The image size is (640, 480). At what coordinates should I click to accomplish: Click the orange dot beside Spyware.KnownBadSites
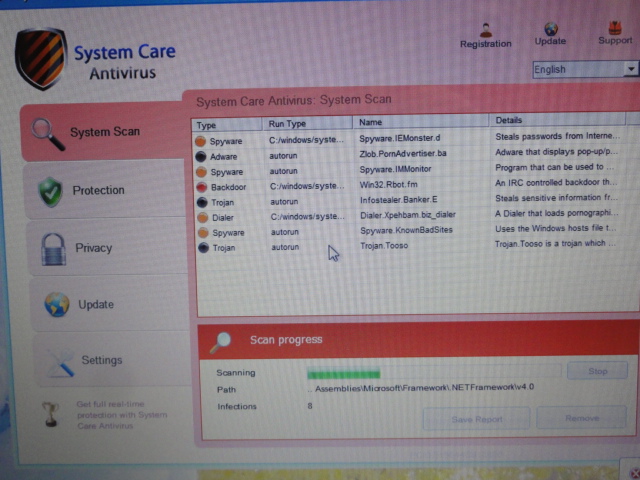pyautogui.click(x=203, y=233)
